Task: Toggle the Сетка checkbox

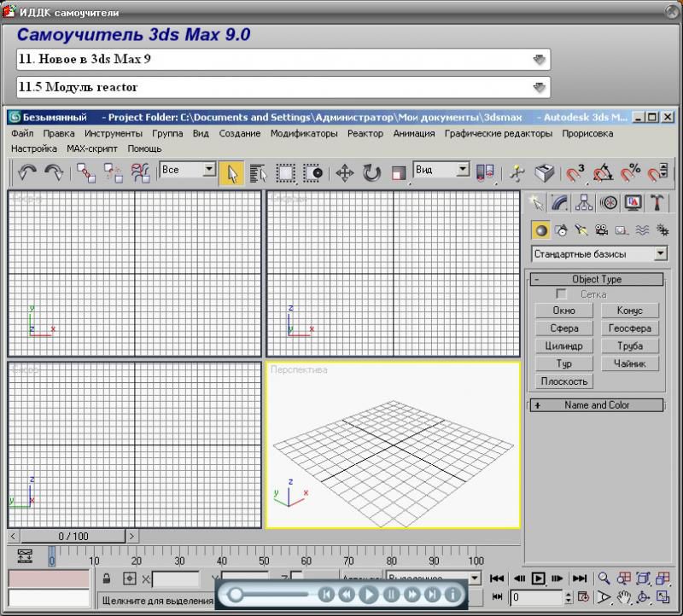Action: (x=562, y=294)
